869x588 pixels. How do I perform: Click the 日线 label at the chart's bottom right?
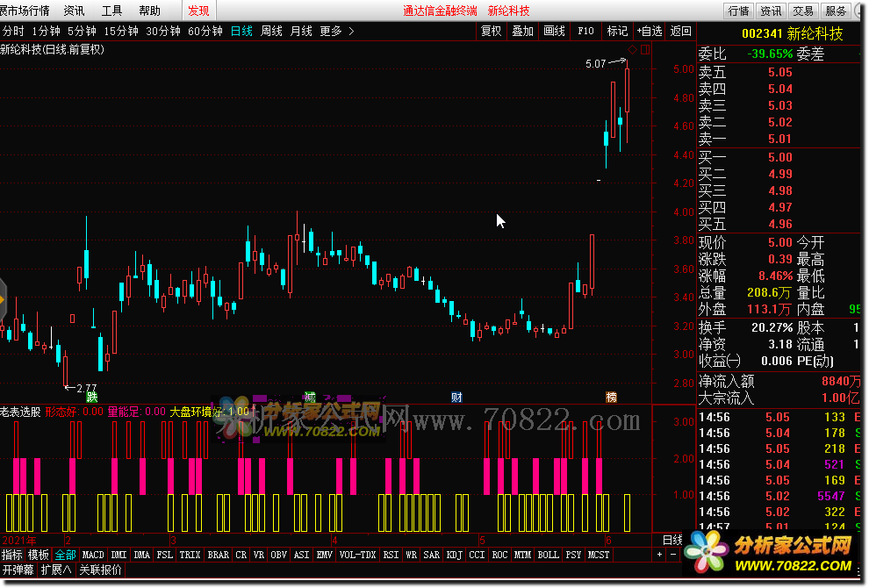(672, 540)
